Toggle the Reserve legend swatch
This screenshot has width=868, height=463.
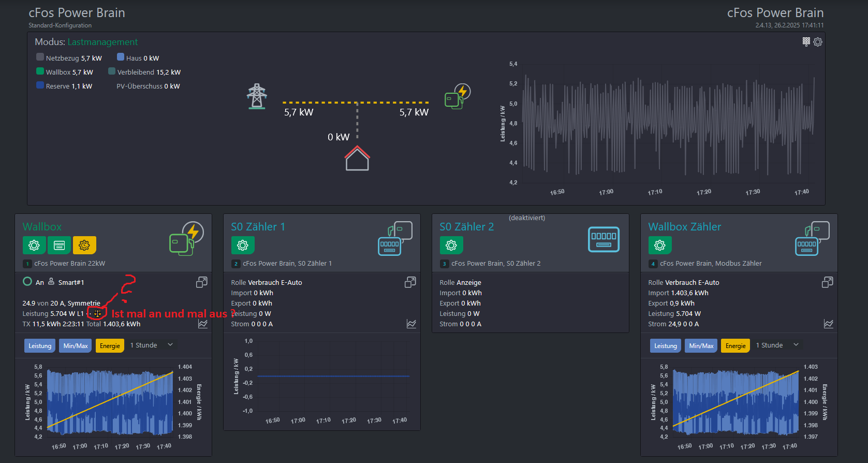click(x=40, y=85)
